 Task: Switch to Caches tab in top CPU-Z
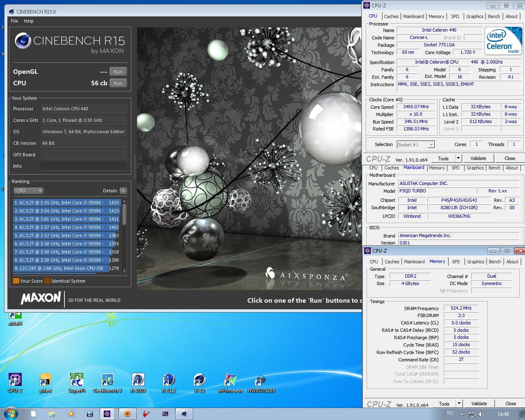pyautogui.click(x=391, y=16)
